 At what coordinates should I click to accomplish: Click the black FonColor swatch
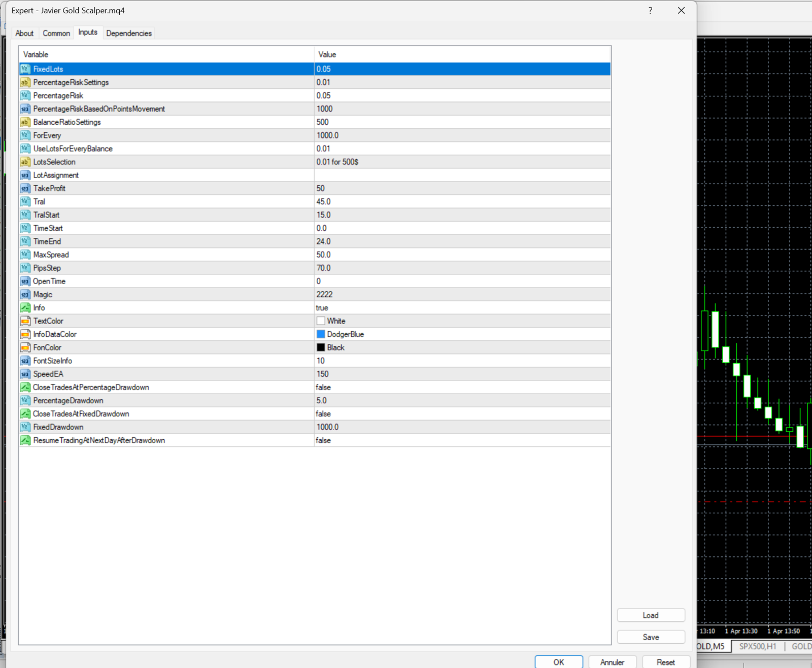(x=321, y=347)
